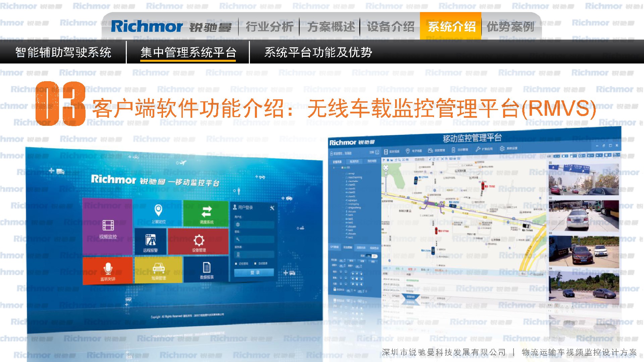
Task: Select the blue car Z3296 on map
Action: click(x=433, y=250)
